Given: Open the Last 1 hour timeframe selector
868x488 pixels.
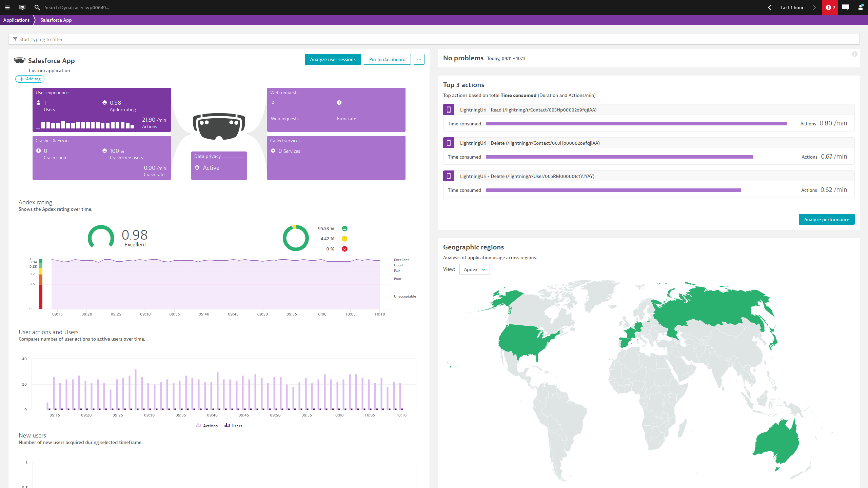Looking at the screenshot, I should tap(792, 7).
